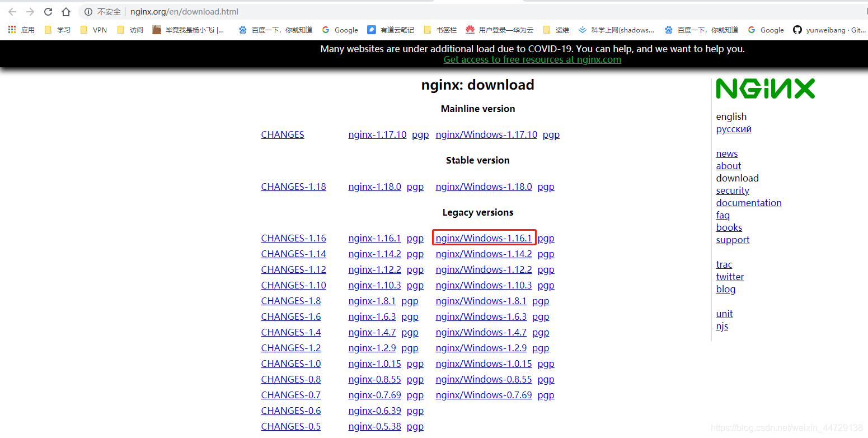Download nginx/Windows-1.16.1
868x438 pixels.
tap(484, 238)
